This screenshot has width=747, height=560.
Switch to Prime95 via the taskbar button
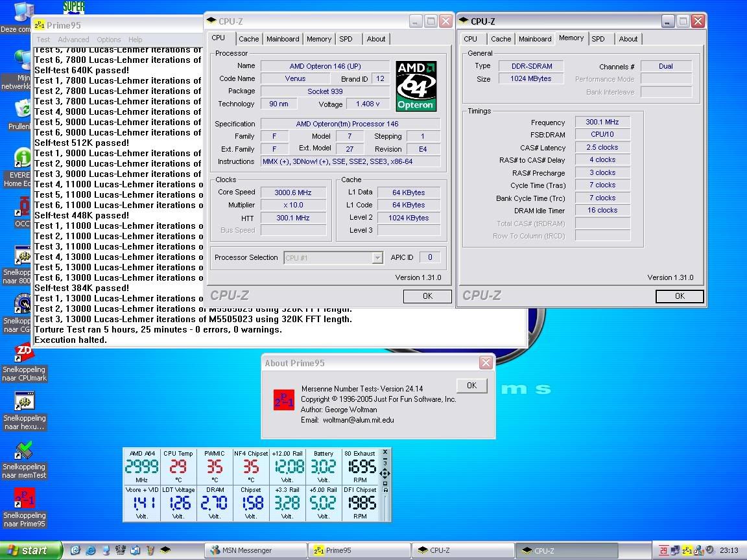pos(360,550)
